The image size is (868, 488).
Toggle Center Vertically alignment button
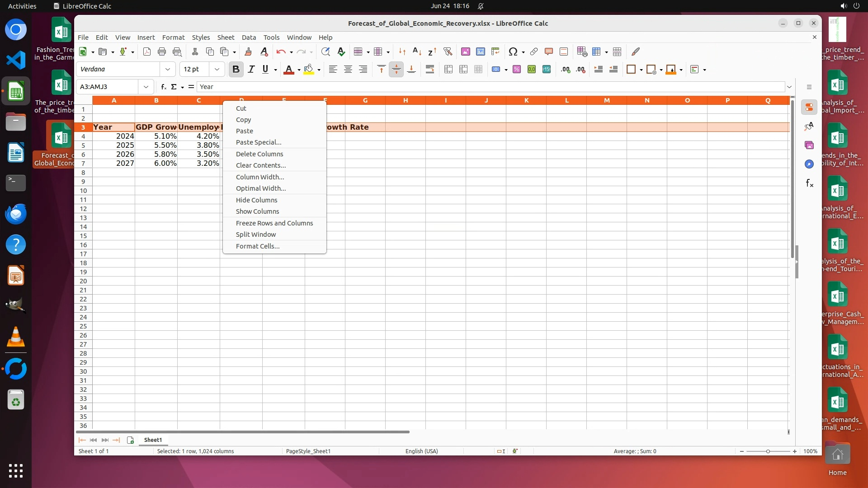click(x=396, y=69)
